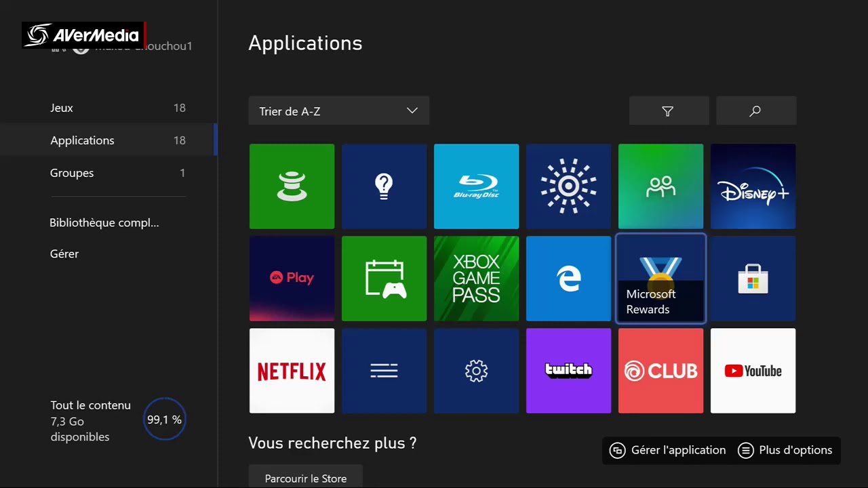Launch the Microsoft Edge browser

568,279
